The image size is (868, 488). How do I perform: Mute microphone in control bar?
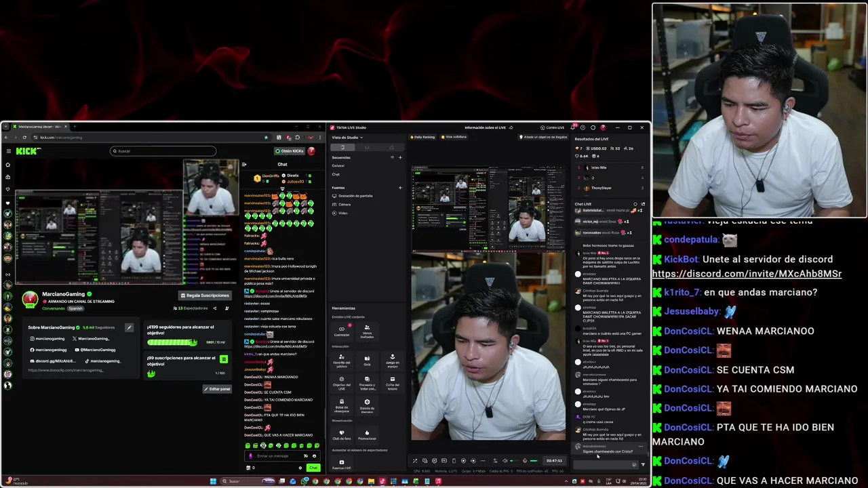pos(525,461)
